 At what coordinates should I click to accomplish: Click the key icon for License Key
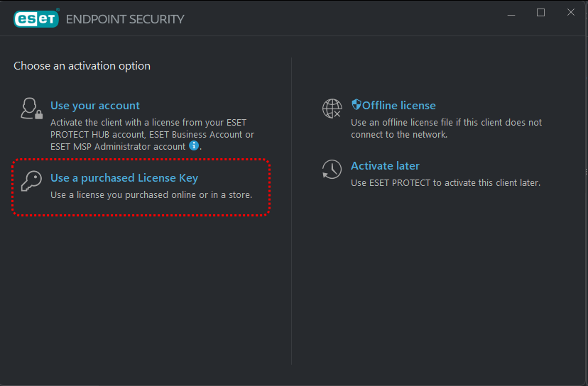(x=31, y=182)
